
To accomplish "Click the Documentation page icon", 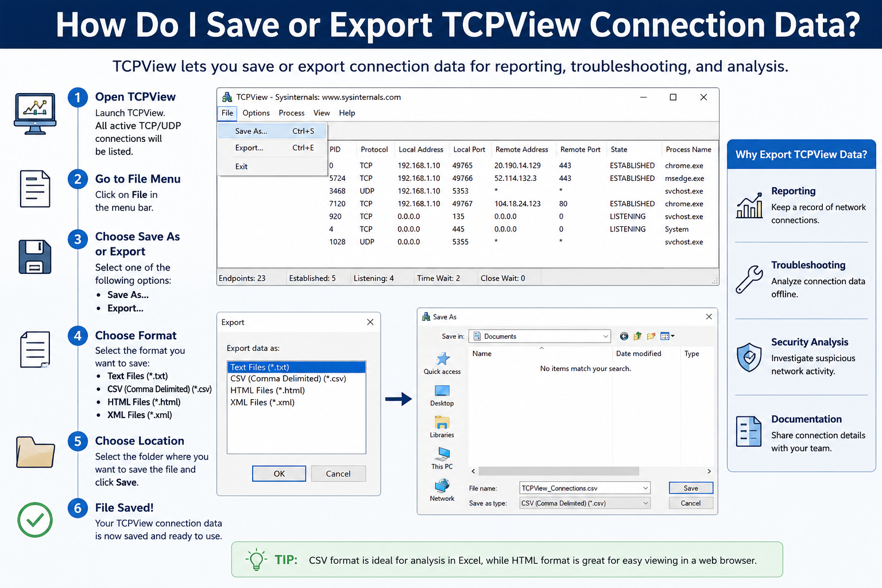I will click(749, 431).
